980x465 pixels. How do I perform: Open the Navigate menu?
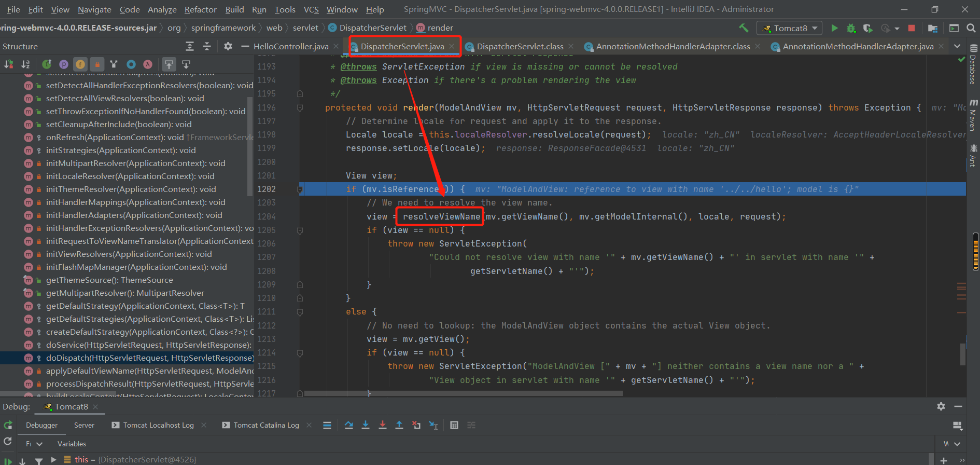click(94, 9)
